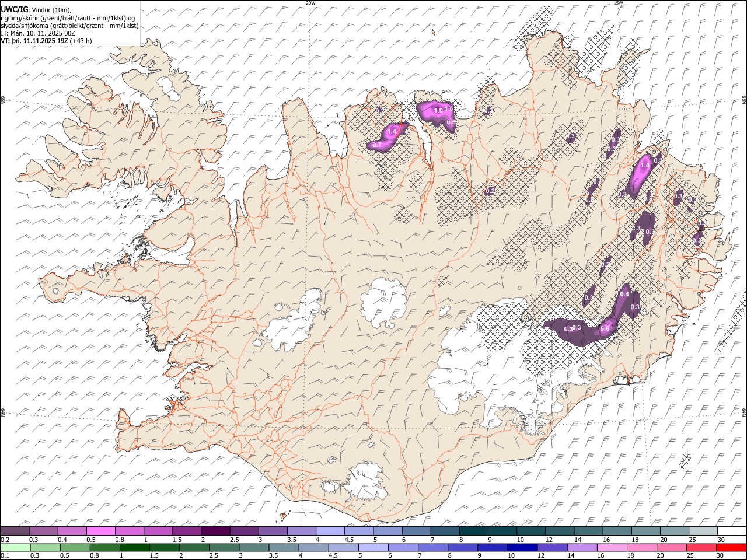Click the '(+43 h)' forecast offset text

[x=81, y=41]
